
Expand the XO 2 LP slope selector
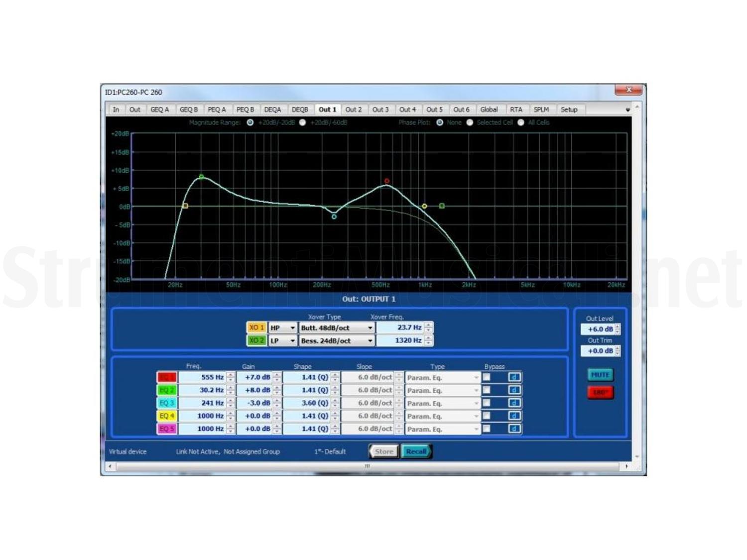[x=293, y=341]
